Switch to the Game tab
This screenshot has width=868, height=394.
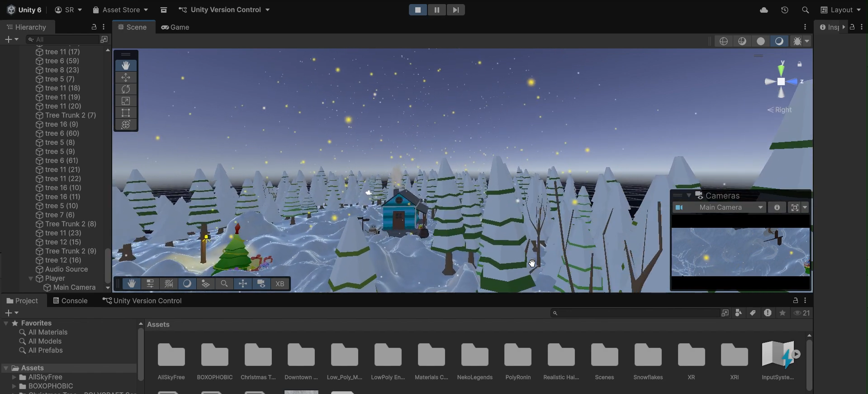[x=175, y=27]
